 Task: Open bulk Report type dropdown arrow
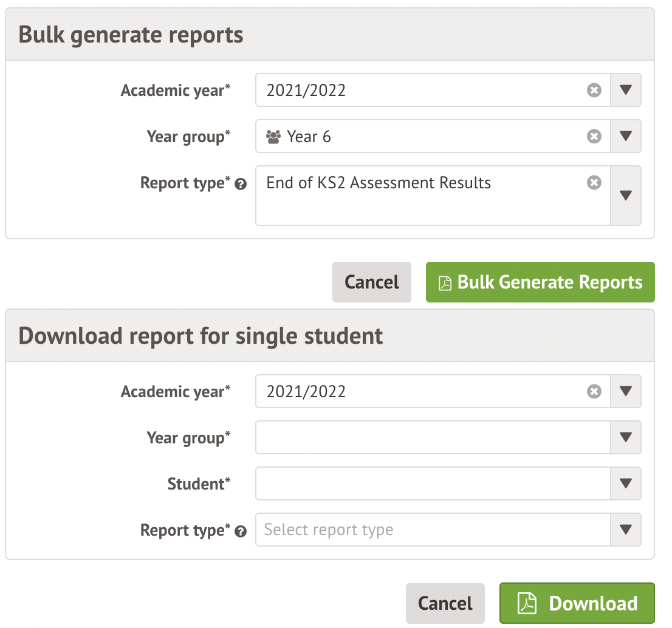626,196
